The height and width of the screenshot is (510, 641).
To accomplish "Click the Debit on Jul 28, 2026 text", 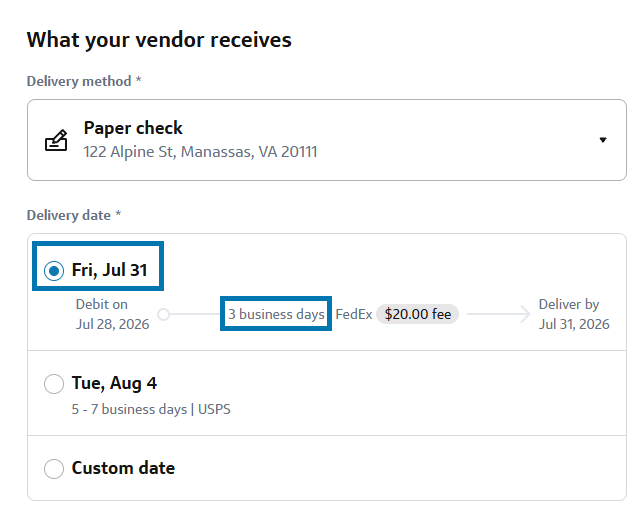I will pyautogui.click(x=112, y=314).
